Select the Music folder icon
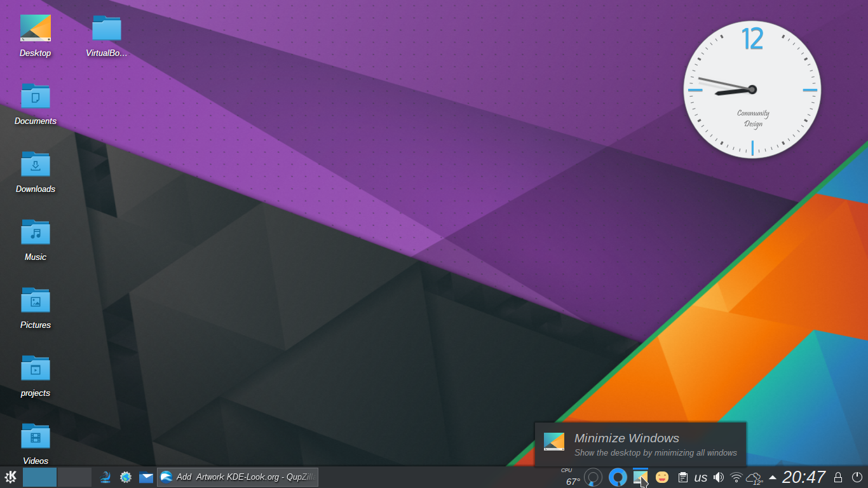This screenshot has height=488, width=868. pyautogui.click(x=36, y=240)
